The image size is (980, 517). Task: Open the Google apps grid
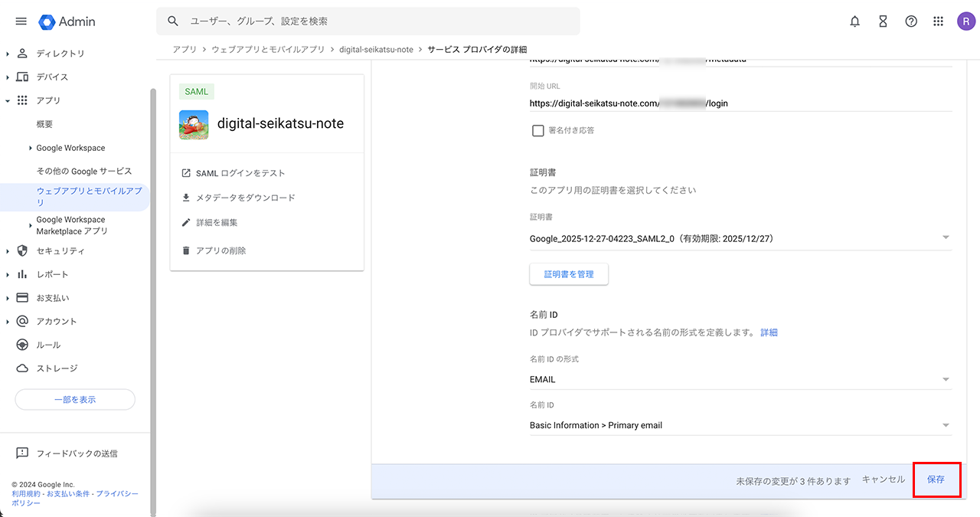point(939,21)
